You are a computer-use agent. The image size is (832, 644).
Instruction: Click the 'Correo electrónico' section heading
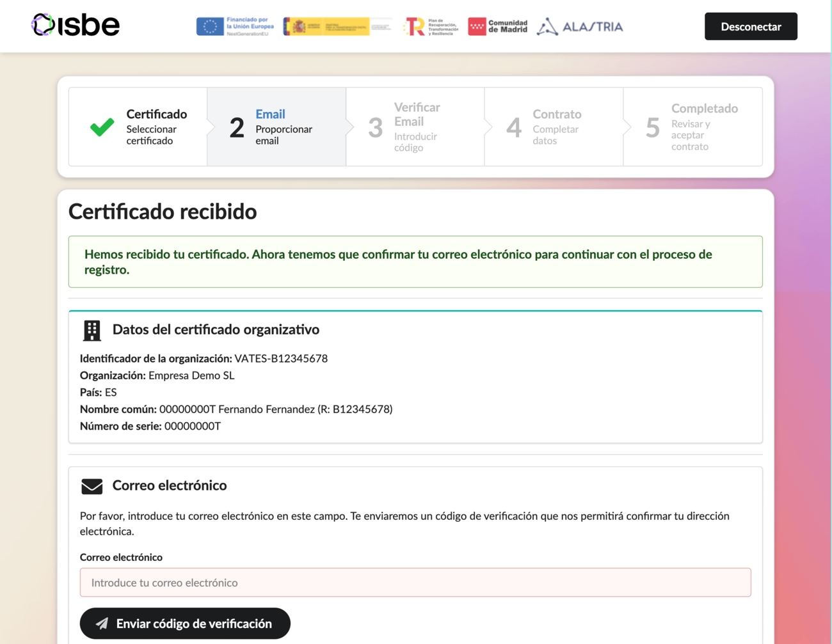click(x=170, y=485)
